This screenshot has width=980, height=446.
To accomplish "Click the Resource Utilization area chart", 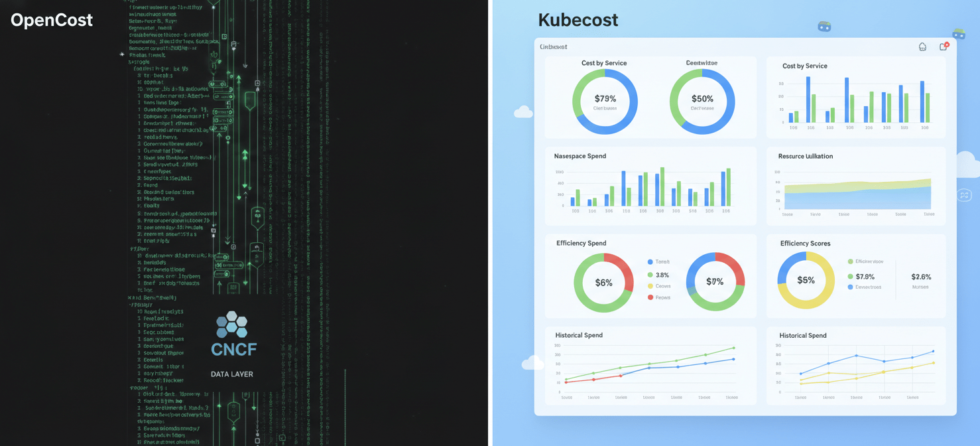I will [857, 193].
